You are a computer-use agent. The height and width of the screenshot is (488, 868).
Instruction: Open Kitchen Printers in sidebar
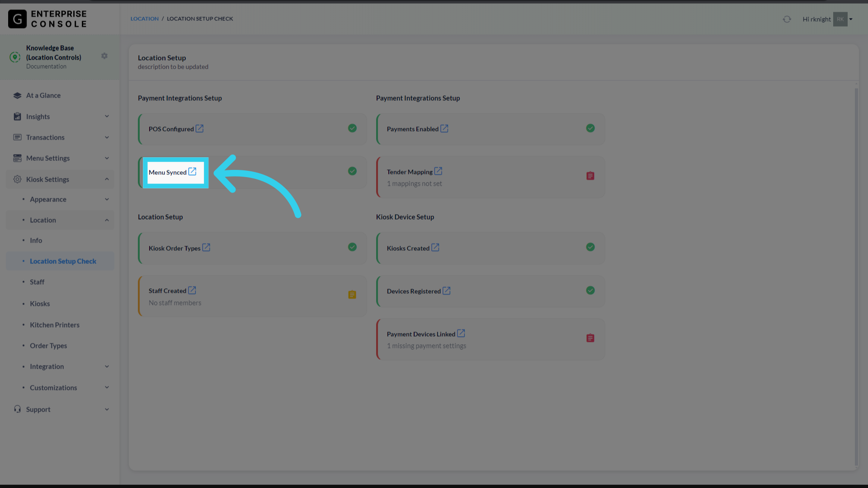[x=55, y=325]
